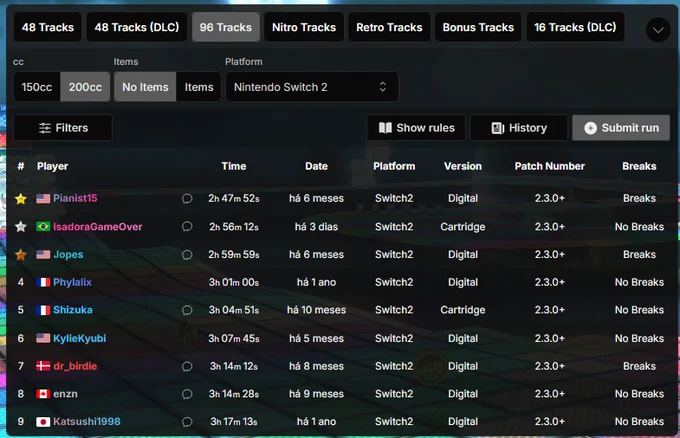The image size is (680, 438).
Task: Click the silver star next to IsadoraGameOver
Action: click(x=21, y=226)
